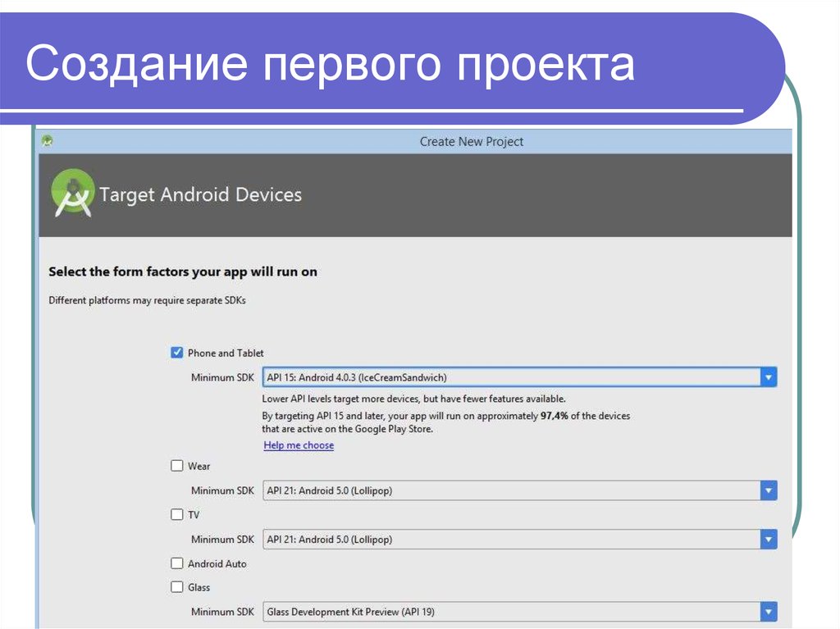Image resolution: width=840 pixels, height=629 pixels.
Task: Click the Phone and Tablet label
Action: pos(226,353)
